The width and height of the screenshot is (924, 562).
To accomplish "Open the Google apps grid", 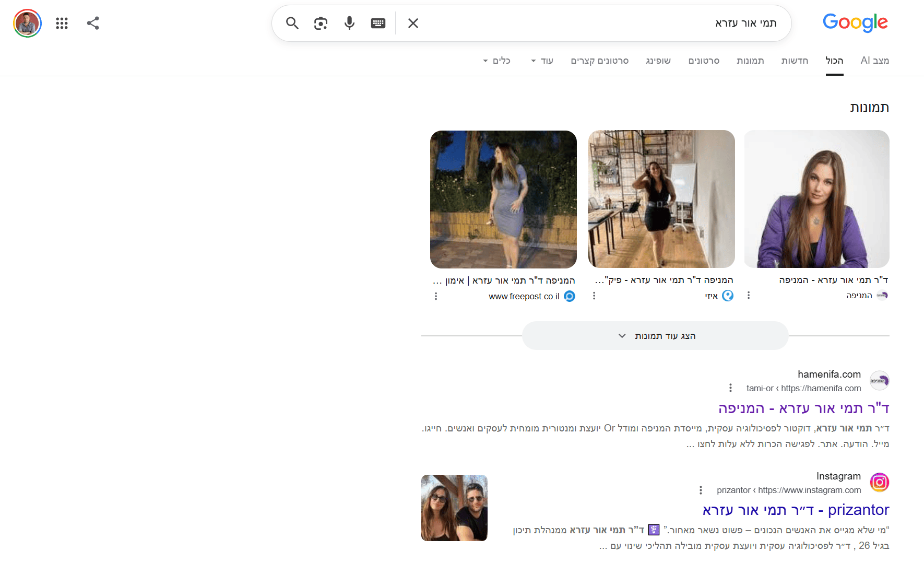I will [x=62, y=23].
